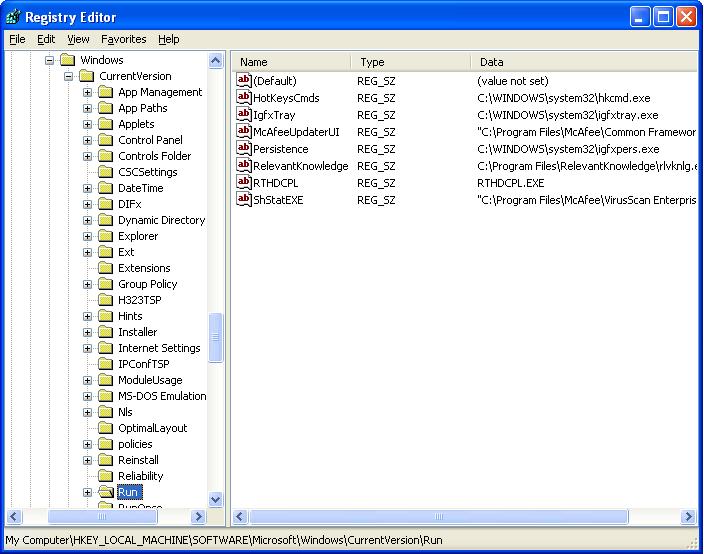
Task: Open the Favorites menu
Action: (123, 40)
